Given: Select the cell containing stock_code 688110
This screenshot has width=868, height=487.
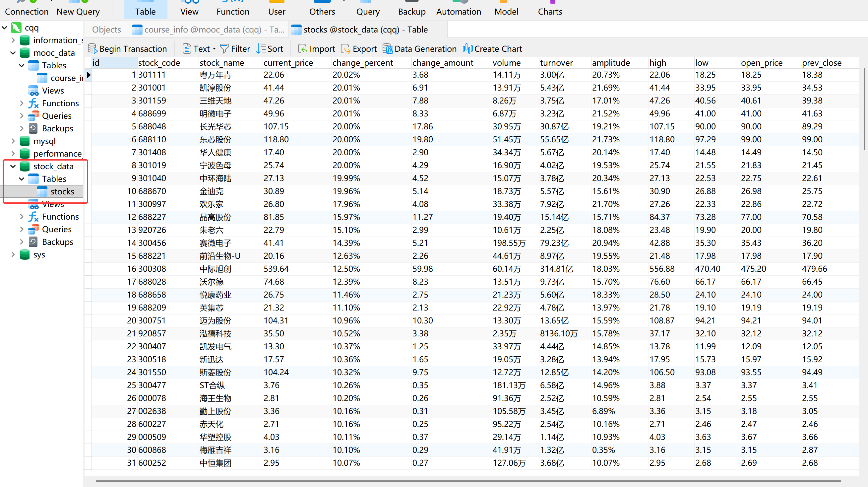Looking at the screenshot, I should point(152,139).
